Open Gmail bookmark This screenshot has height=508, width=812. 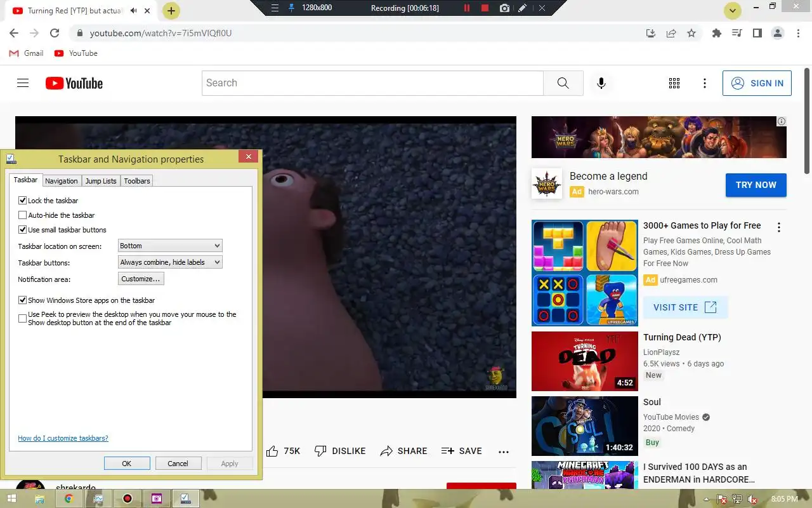(x=26, y=53)
